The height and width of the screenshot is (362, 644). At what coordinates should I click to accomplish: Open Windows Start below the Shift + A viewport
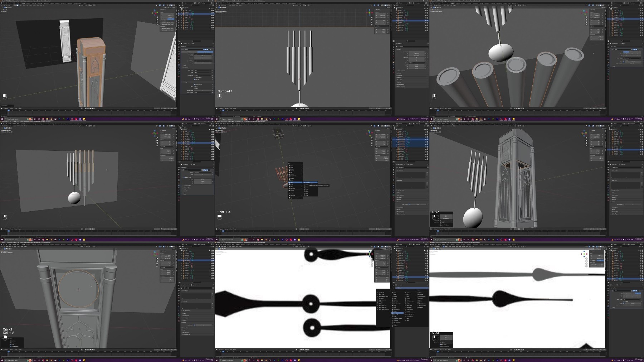coord(217,240)
